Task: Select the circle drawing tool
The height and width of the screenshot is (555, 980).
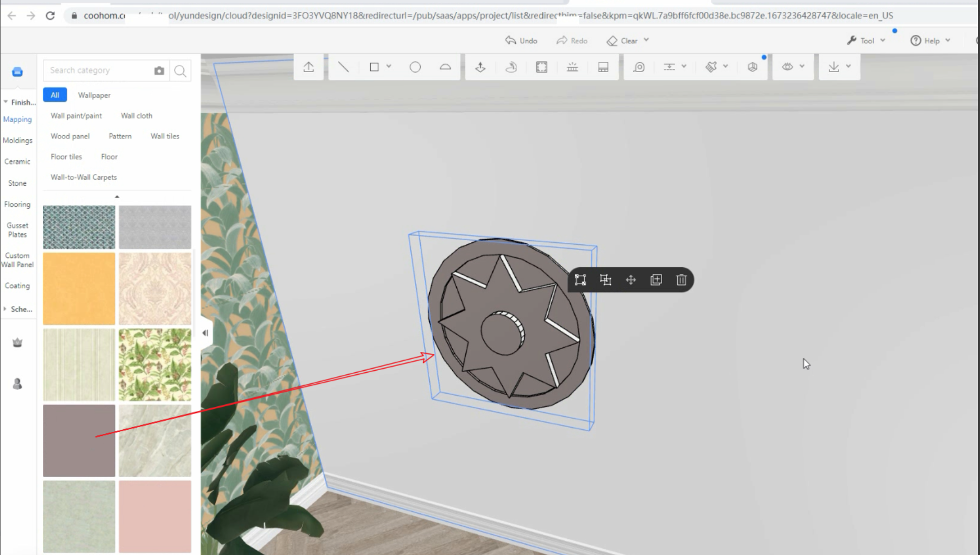Action: point(415,67)
